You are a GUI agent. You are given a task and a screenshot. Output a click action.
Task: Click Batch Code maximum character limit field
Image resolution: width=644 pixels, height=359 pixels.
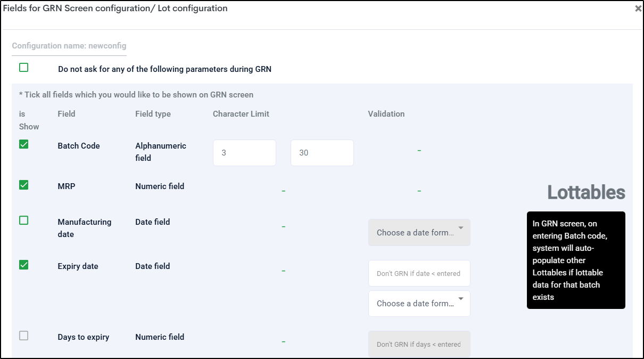(322, 153)
